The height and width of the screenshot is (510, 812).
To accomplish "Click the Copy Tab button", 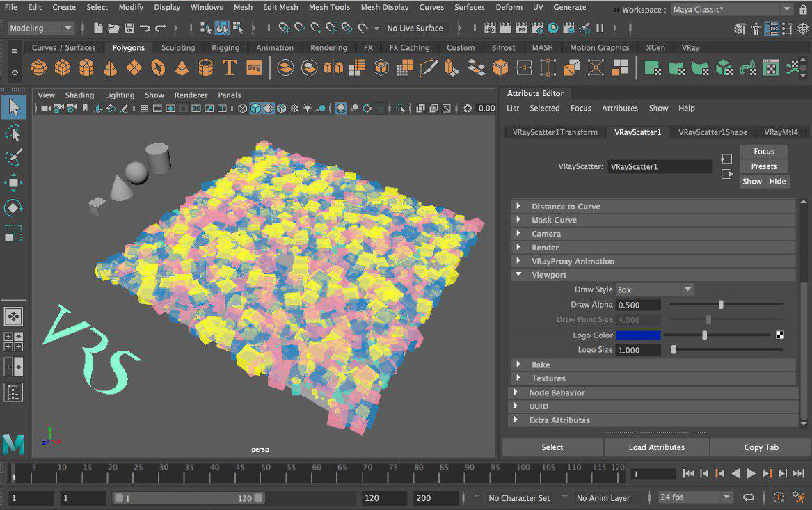I will click(761, 447).
